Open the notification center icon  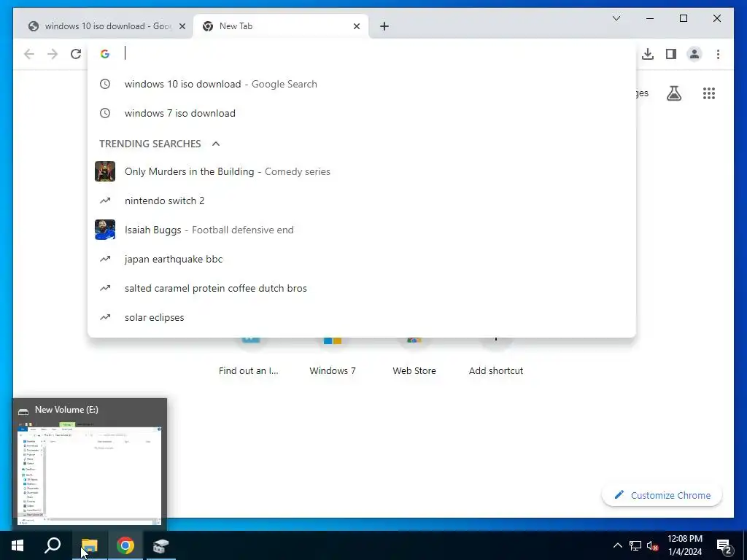pyautogui.click(x=724, y=546)
